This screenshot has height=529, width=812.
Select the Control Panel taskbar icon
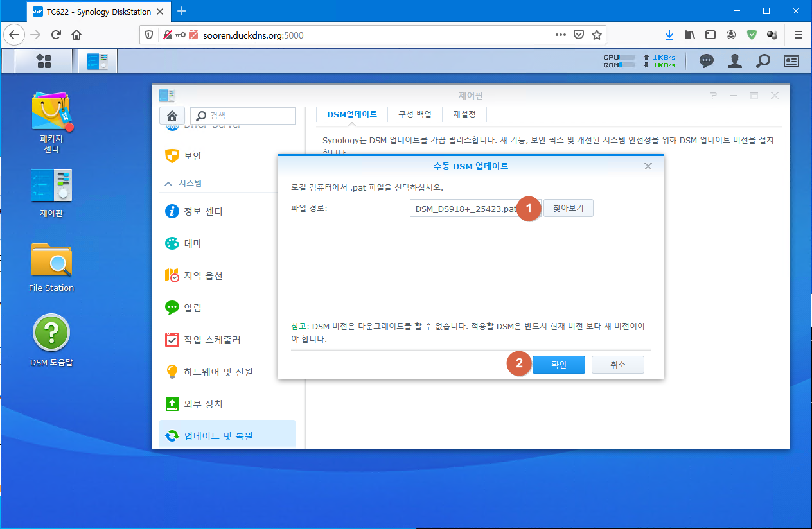point(98,61)
